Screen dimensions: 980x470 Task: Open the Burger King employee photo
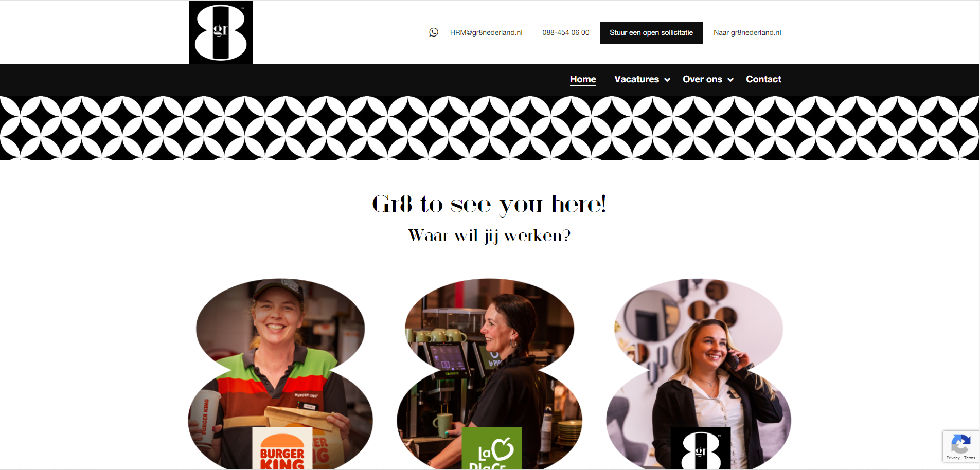click(x=280, y=360)
